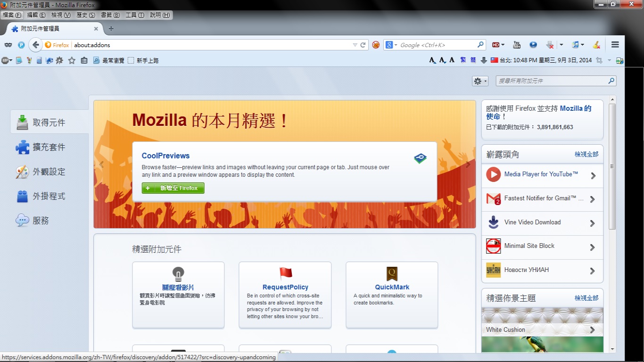Click the reset font size A icon
This screenshot has height=362, width=644.
tap(452, 60)
